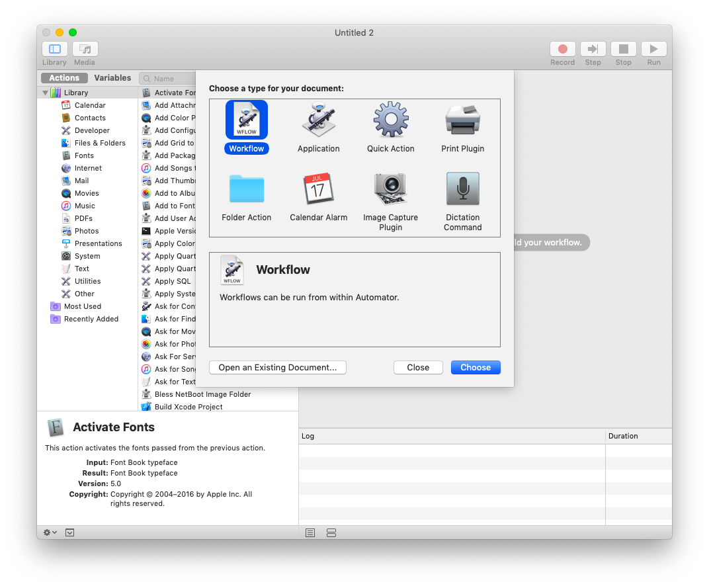
Task: Switch to the Actions tab
Action: [64, 78]
